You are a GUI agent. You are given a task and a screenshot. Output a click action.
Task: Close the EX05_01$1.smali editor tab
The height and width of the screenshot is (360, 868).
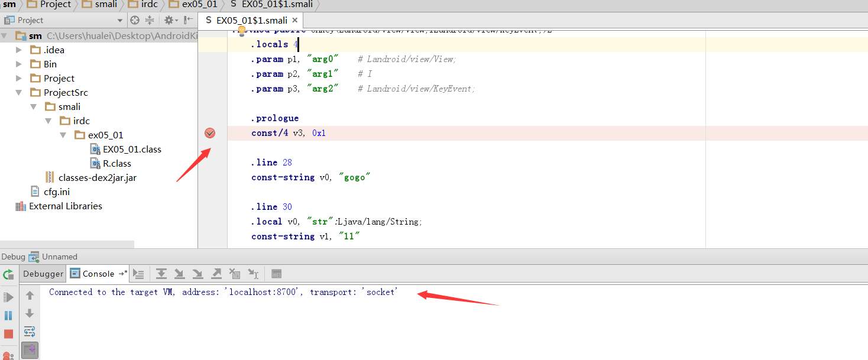click(x=294, y=20)
